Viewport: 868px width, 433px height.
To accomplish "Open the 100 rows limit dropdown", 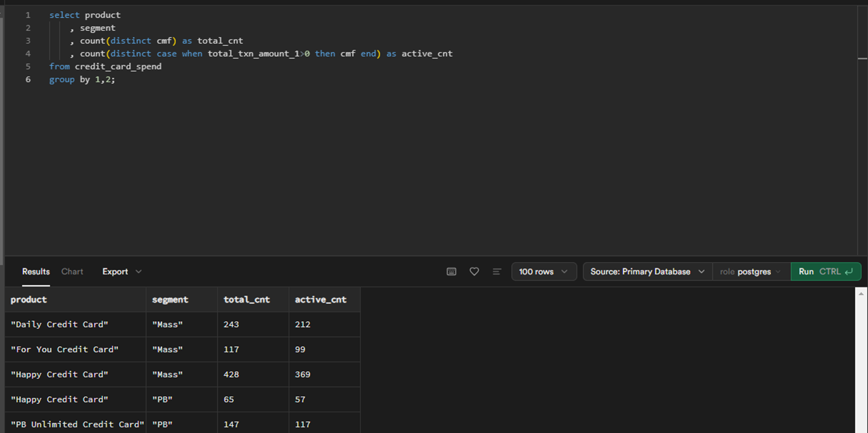I will 544,271.
